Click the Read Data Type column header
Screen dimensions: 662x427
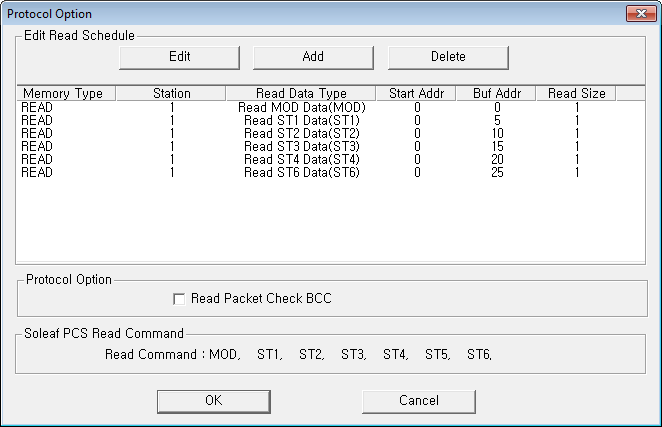coord(301,93)
